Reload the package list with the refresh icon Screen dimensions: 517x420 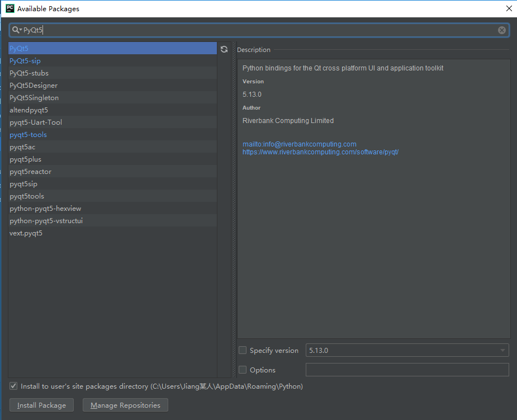(224, 49)
